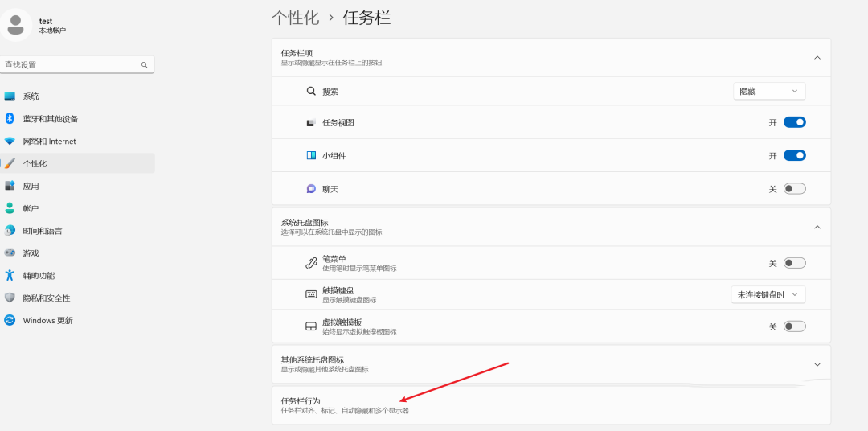Click the 使用笔时显示笔菜单图标 description
868x431 pixels.
[x=359, y=268]
